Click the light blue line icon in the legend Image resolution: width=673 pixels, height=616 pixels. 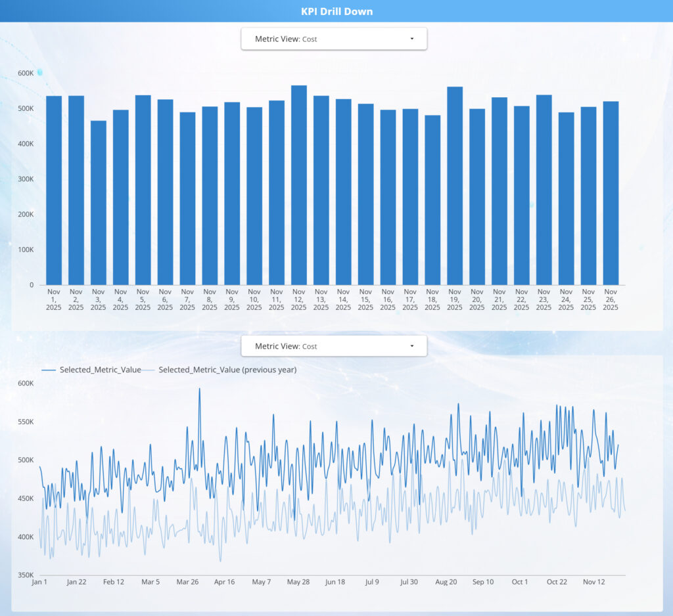pyautogui.click(x=149, y=370)
